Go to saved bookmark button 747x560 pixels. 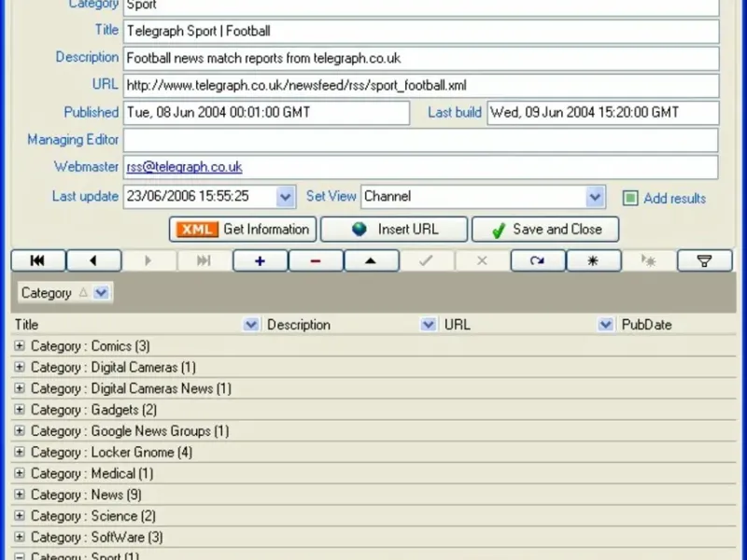click(x=648, y=260)
